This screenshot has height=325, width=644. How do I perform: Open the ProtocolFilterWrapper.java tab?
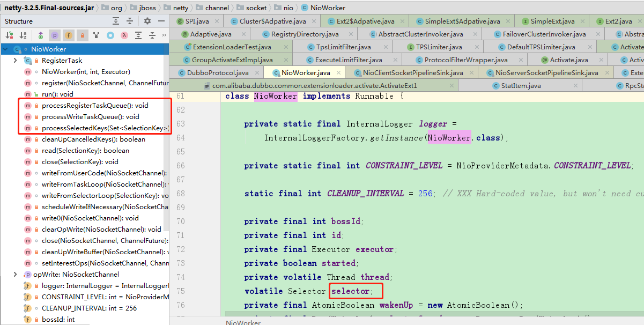[466, 60]
